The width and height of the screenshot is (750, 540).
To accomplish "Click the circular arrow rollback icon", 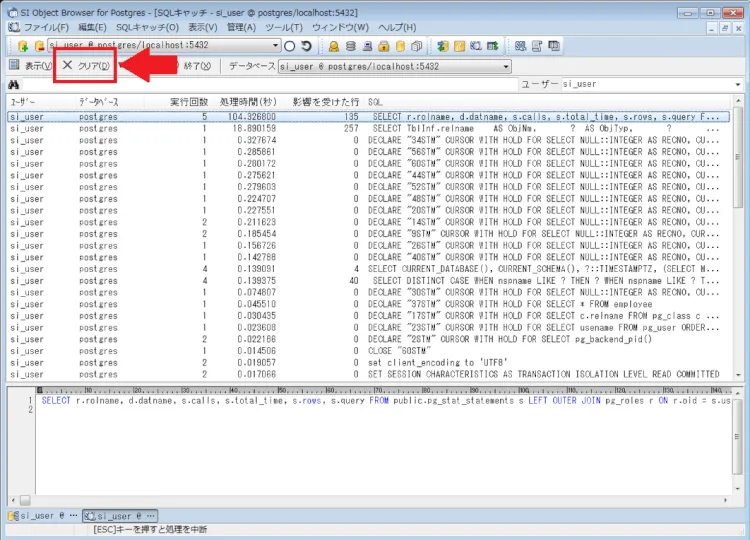I will pos(306,46).
